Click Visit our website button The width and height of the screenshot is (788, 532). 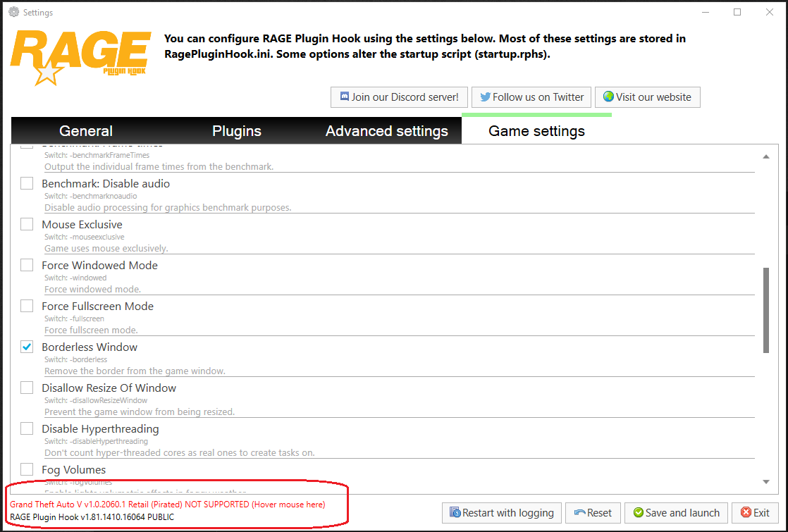(647, 97)
